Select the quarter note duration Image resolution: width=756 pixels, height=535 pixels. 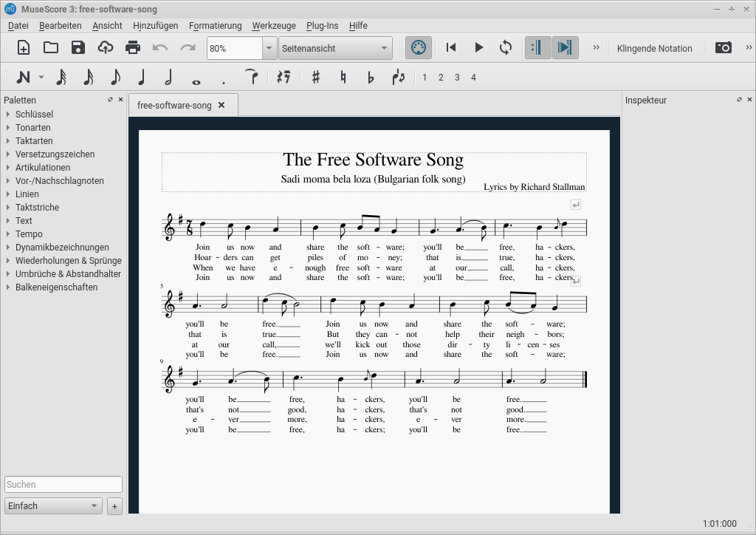click(142, 77)
